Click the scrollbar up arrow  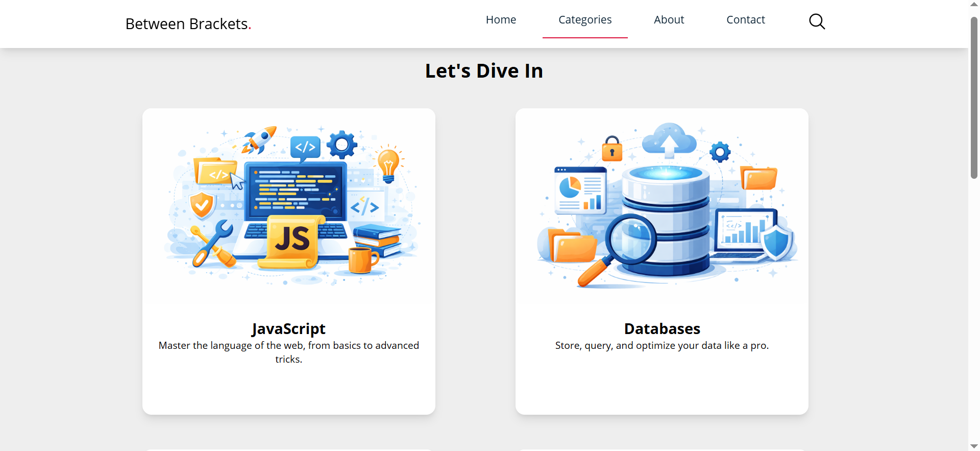coord(974,4)
